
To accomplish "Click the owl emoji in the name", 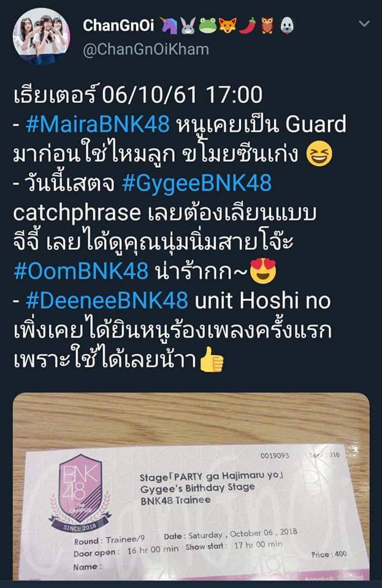I will (267, 26).
